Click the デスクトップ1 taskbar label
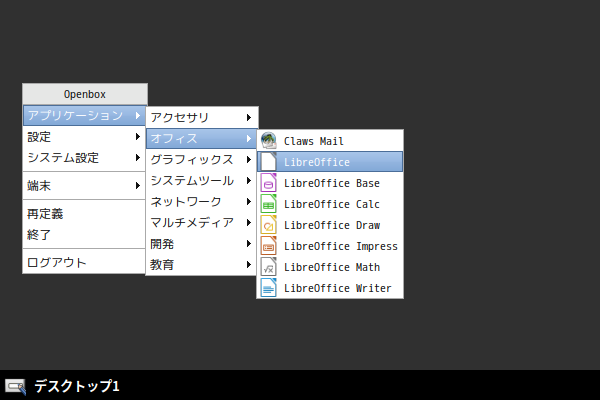 tap(77, 386)
